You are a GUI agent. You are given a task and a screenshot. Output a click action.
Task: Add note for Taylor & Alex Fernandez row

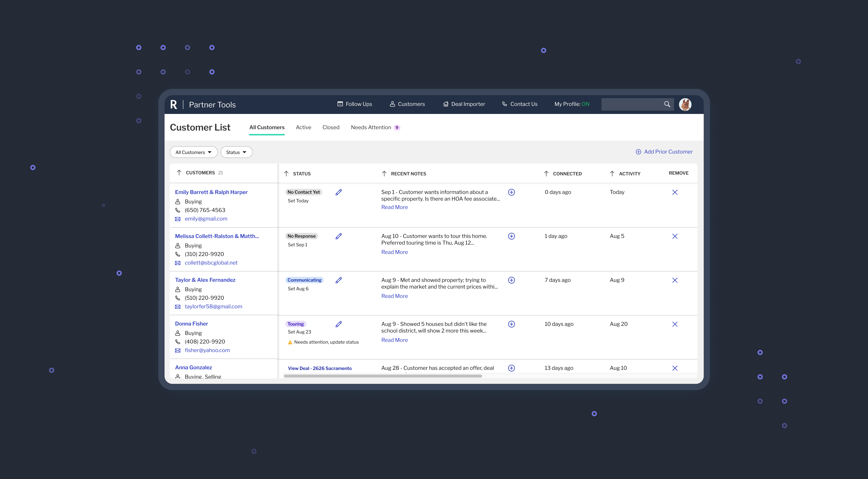point(511,280)
